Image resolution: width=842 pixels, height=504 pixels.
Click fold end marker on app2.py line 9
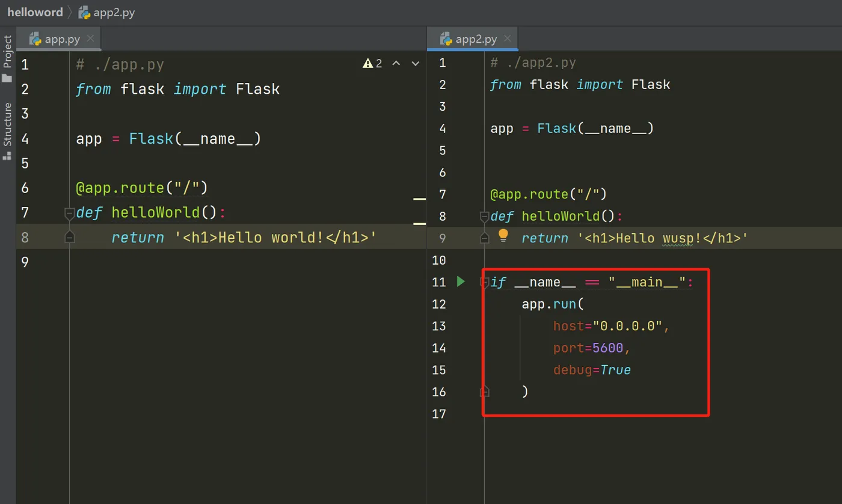484,238
